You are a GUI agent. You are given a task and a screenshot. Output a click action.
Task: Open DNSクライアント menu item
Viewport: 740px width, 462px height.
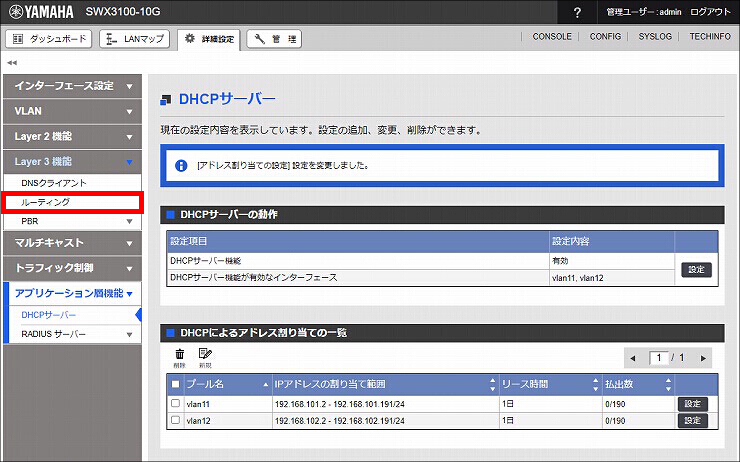point(72,183)
